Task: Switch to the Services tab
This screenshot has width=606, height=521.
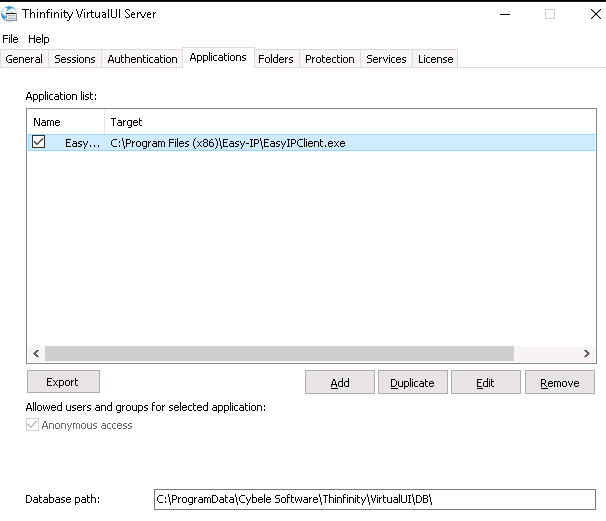Action: [386, 59]
